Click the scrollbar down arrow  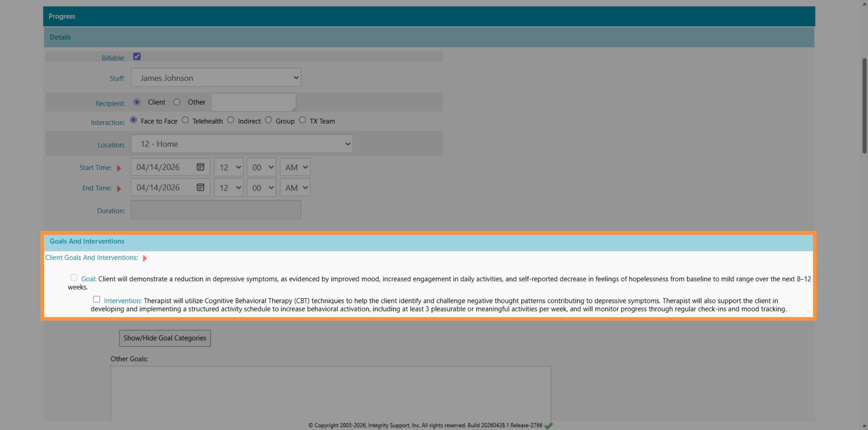pyautogui.click(x=864, y=426)
